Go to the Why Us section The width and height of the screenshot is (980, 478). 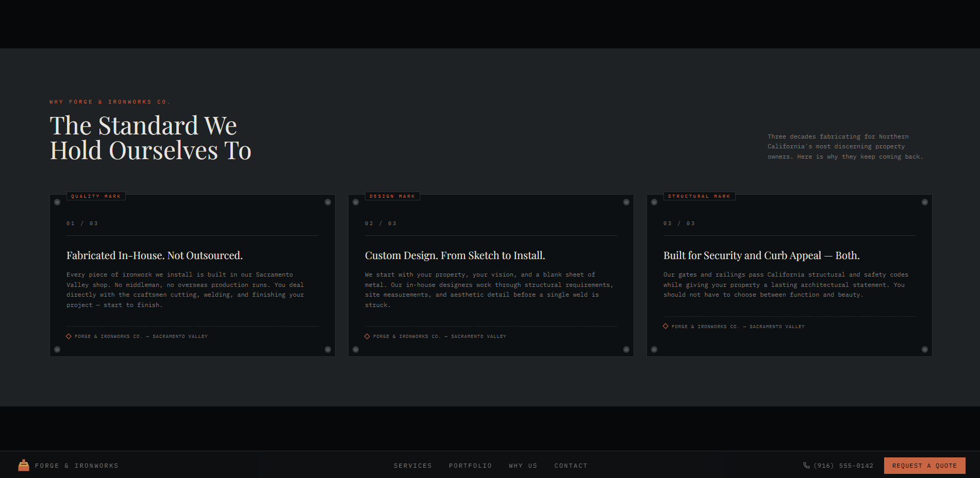(x=523, y=466)
